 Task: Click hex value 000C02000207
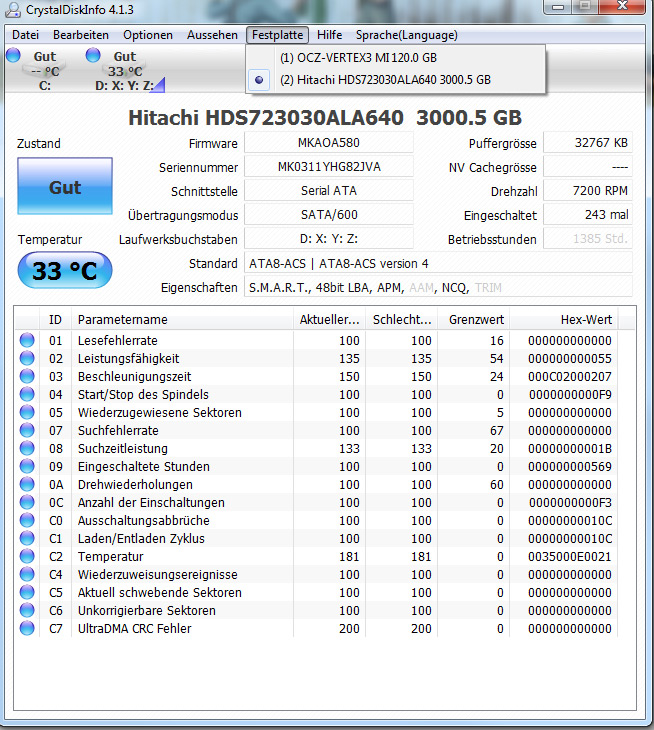click(570, 376)
